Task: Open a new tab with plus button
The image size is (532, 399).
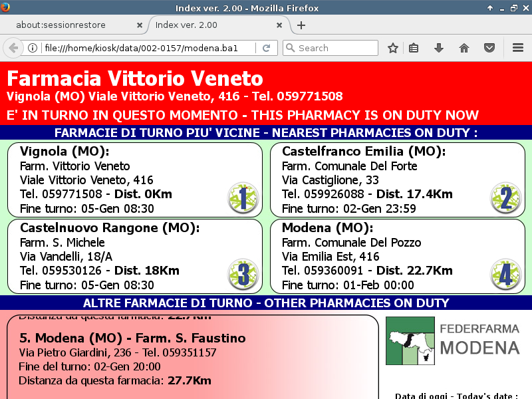Action: click(301, 25)
